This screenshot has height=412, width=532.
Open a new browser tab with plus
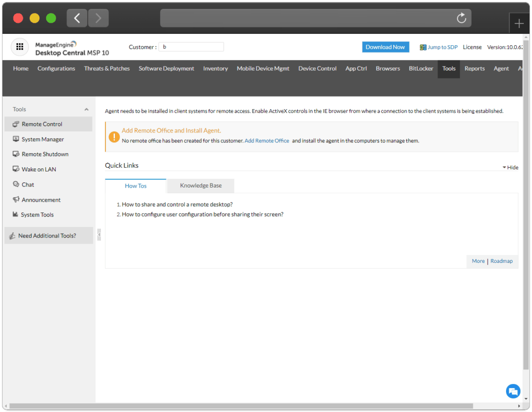(519, 23)
